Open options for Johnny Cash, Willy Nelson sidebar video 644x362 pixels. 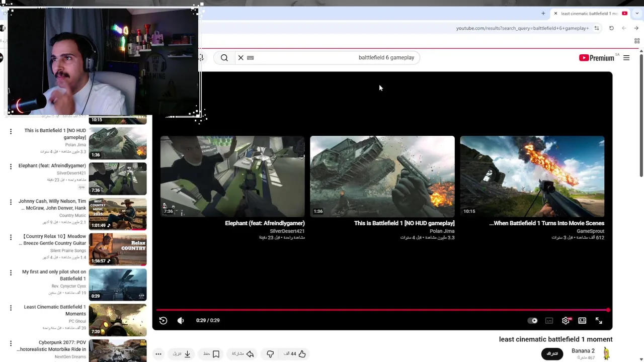[x=11, y=202]
